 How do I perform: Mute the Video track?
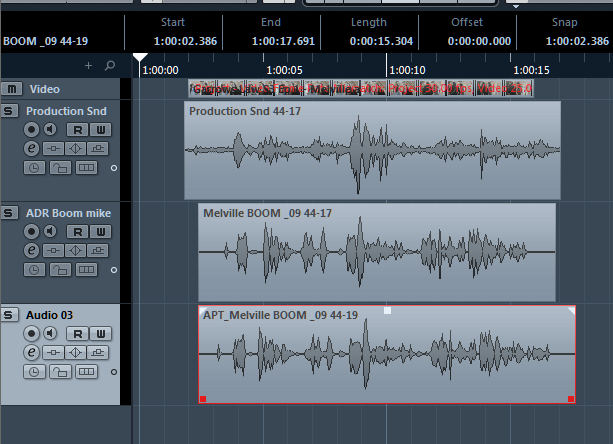pyautogui.click(x=11, y=89)
